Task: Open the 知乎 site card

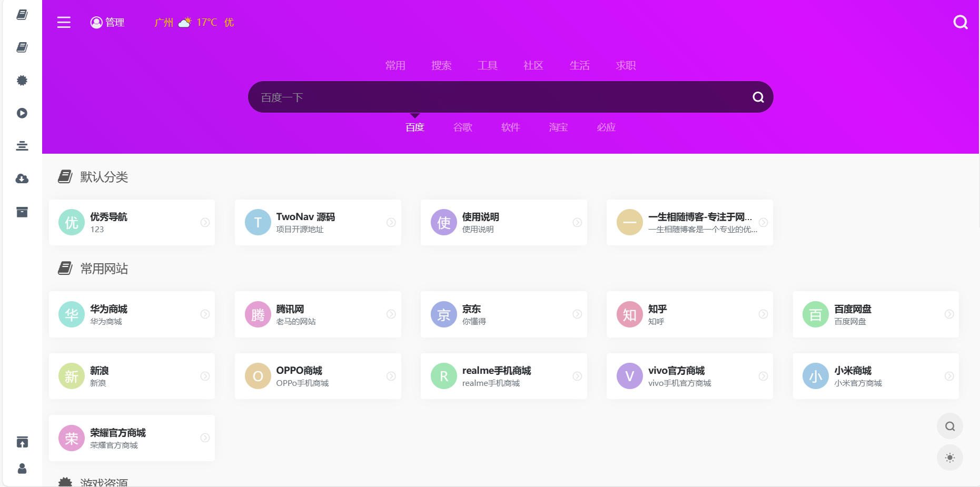Action: click(690, 314)
